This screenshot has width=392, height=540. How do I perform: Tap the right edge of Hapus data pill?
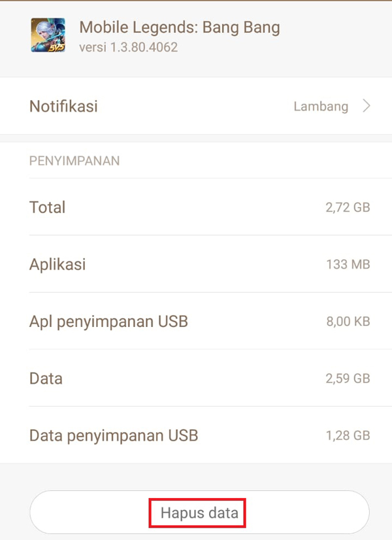coord(363,513)
